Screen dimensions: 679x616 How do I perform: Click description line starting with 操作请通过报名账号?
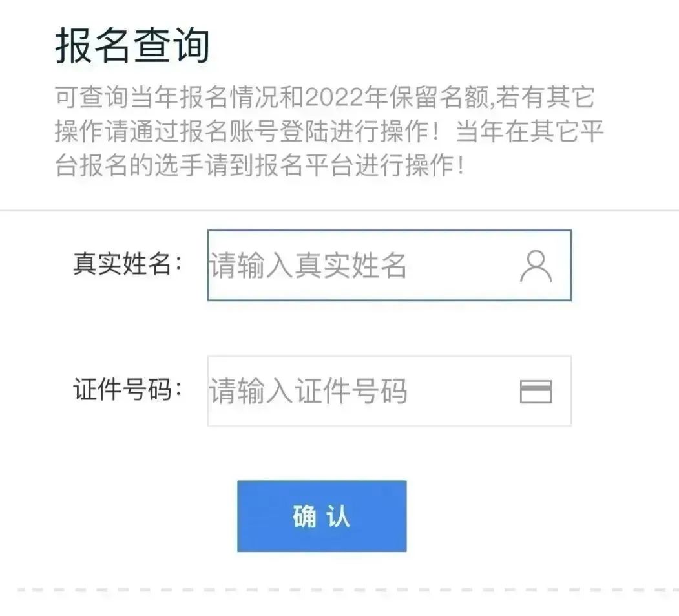coord(329,131)
